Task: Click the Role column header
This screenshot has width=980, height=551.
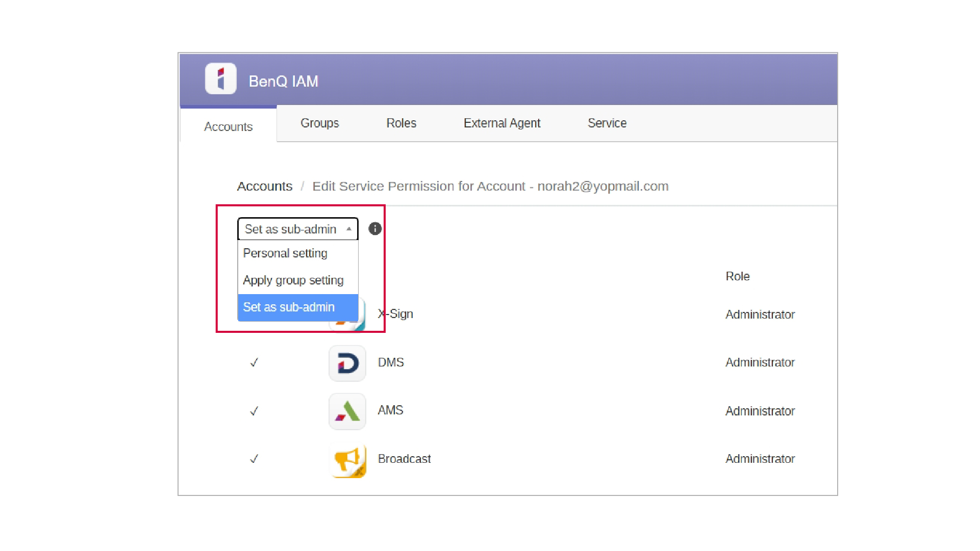Action: point(737,276)
